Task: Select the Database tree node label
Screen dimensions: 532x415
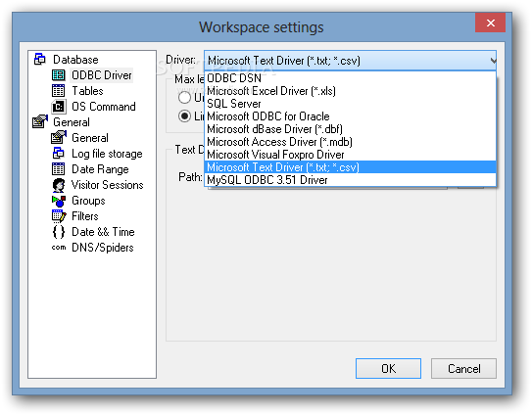Action: (75, 60)
